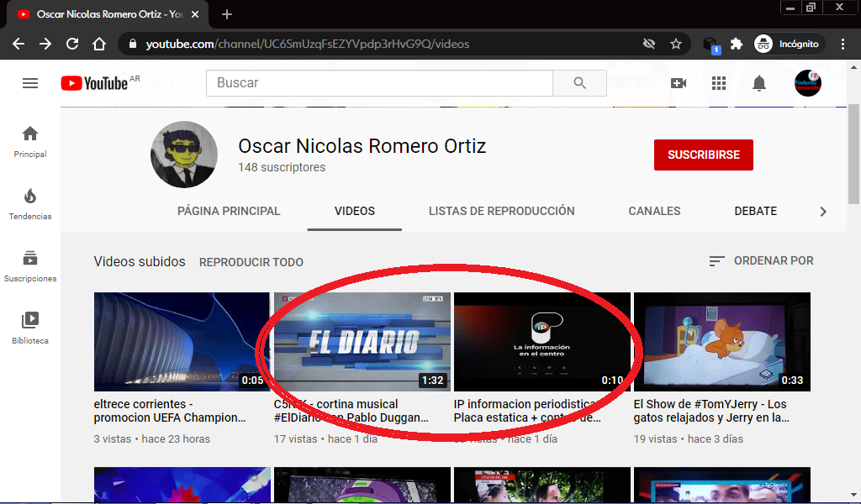Image resolution: width=861 pixels, height=504 pixels.
Task: Bookmark this page with the star
Action: pos(676,44)
